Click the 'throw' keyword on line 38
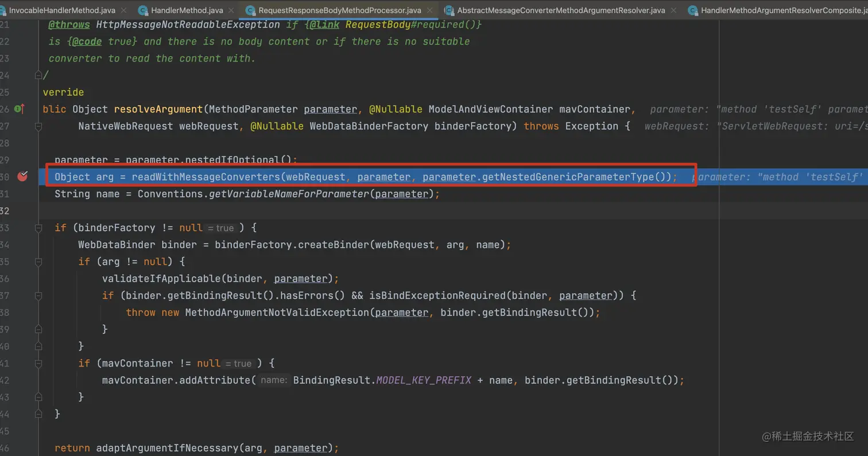This screenshot has width=868, height=456. [141, 313]
